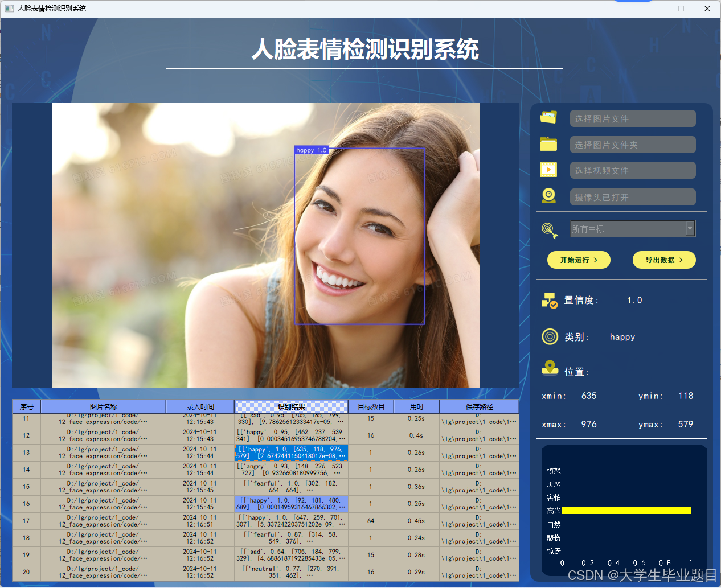
Task: Click the 0.45s duration cell
Action: point(416,521)
